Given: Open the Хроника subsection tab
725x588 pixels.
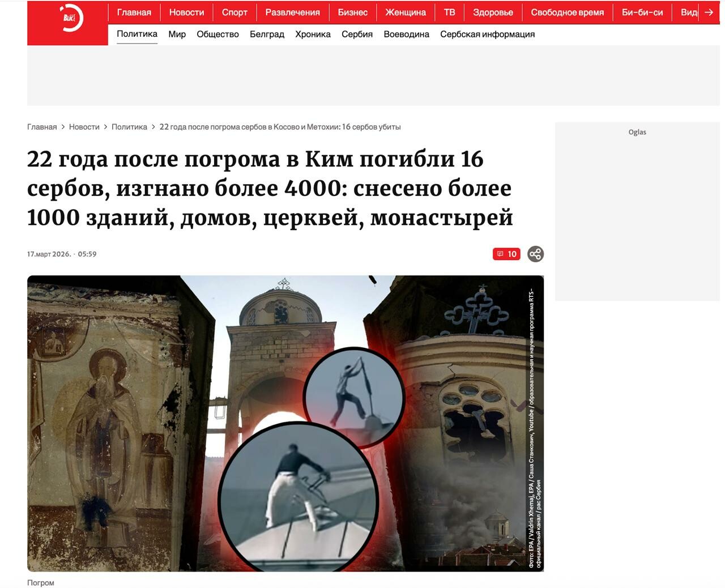Looking at the screenshot, I should point(313,34).
